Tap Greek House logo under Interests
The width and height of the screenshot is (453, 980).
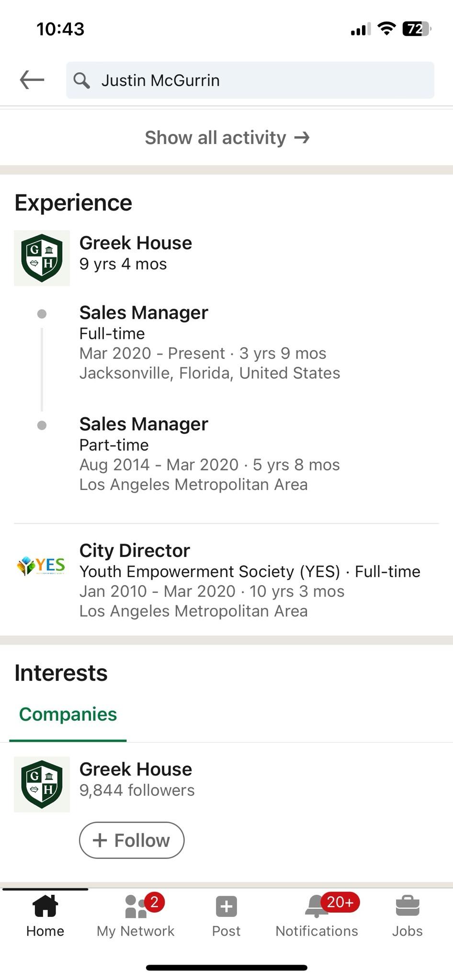(42, 784)
